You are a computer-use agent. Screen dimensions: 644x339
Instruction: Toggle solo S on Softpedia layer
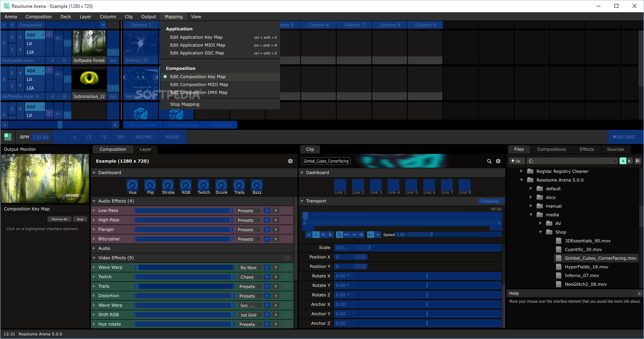pyautogui.click(x=12, y=50)
